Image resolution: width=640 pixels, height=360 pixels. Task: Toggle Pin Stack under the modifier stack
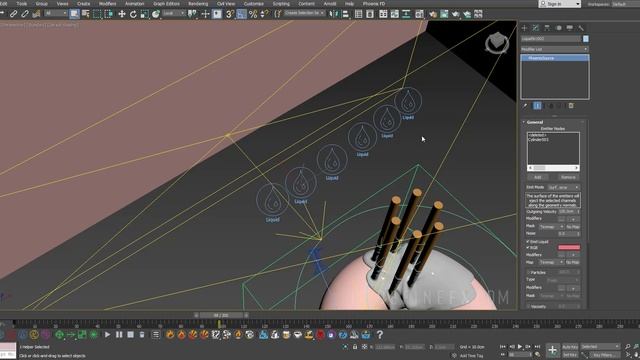point(525,106)
